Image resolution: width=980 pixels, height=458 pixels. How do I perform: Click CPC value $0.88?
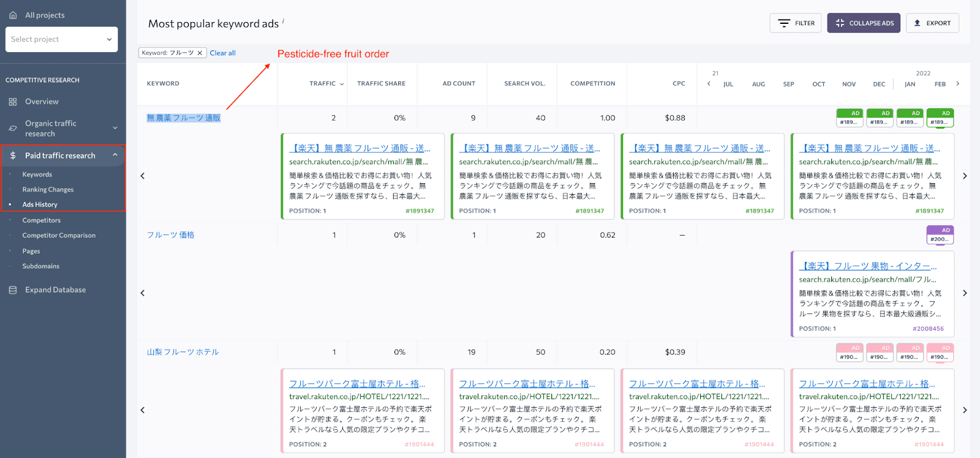(x=675, y=118)
